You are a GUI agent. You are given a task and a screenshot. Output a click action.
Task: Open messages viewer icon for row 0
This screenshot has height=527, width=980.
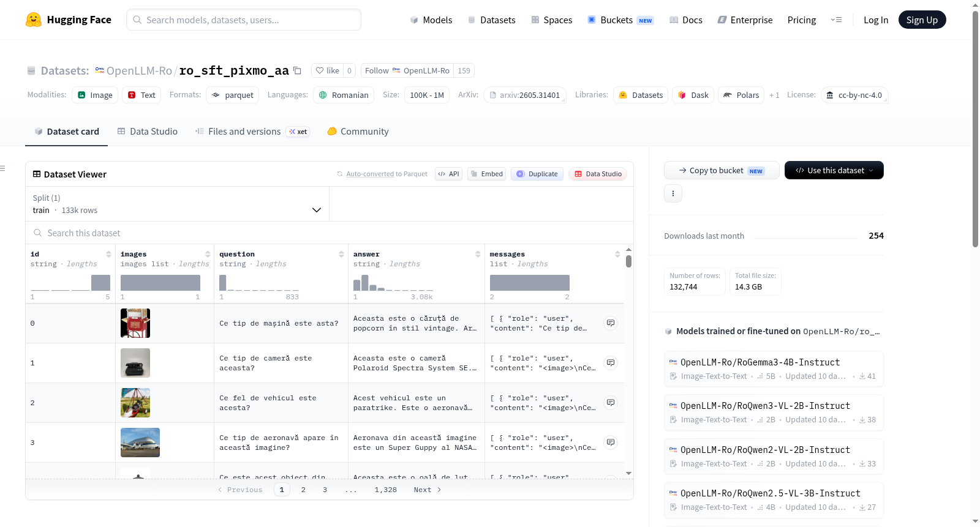611,323
